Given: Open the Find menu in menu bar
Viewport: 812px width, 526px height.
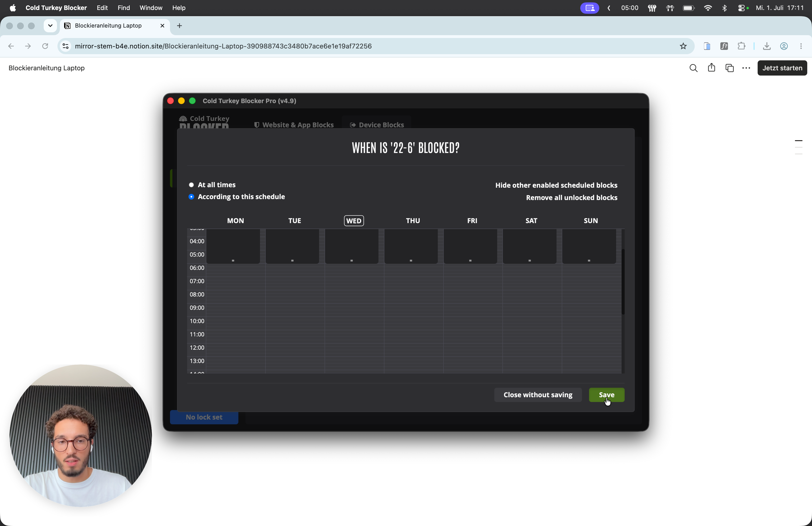Looking at the screenshot, I should (x=123, y=8).
